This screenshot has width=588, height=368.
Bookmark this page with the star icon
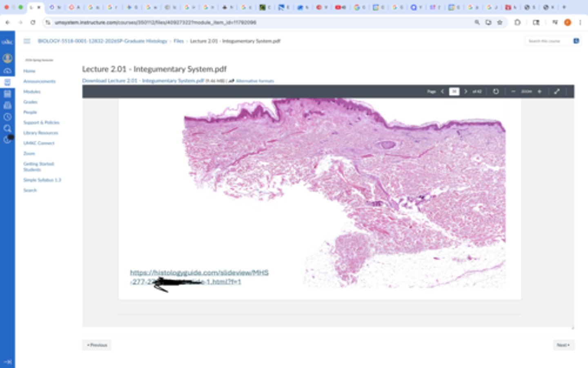[500, 22]
